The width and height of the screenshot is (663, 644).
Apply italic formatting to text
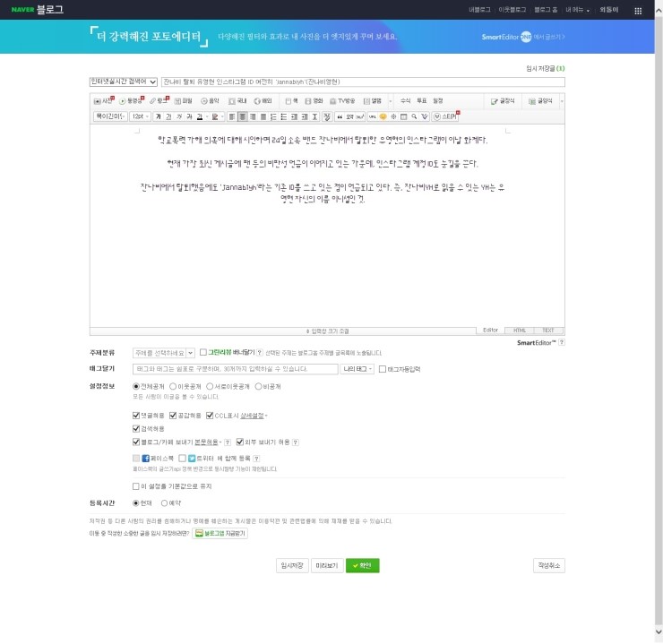179,116
